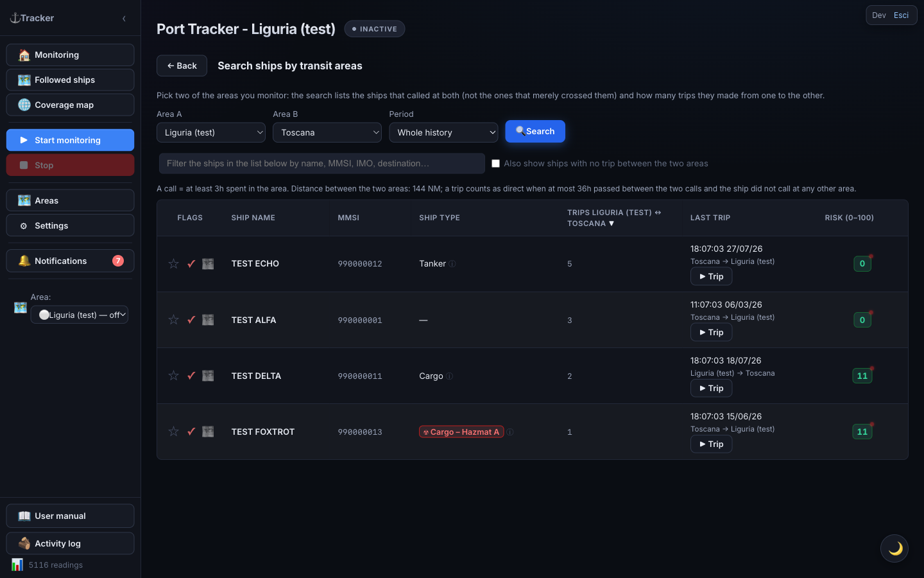Star the TEST FOXTROT ship
Viewport: 924px width, 578px height.
(173, 432)
